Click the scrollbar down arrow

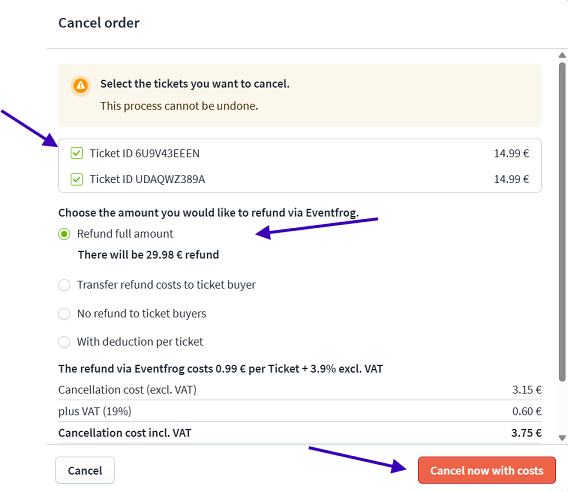(562, 438)
